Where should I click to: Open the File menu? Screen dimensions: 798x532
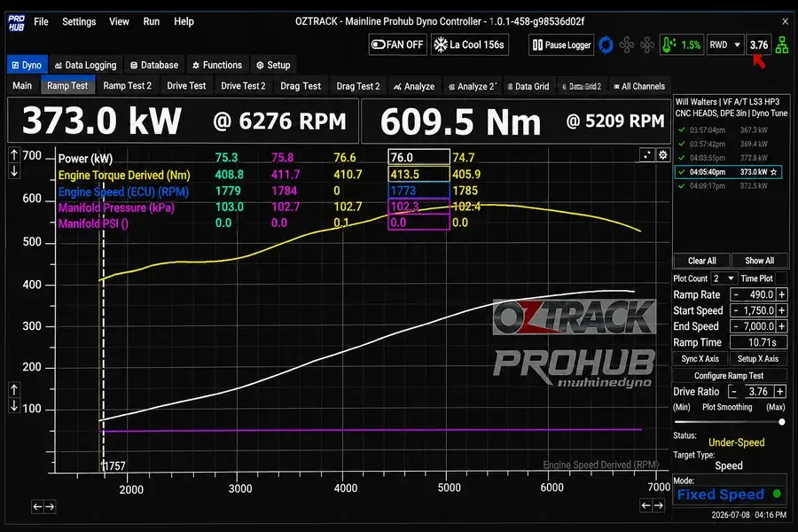pyautogui.click(x=41, y=21)
